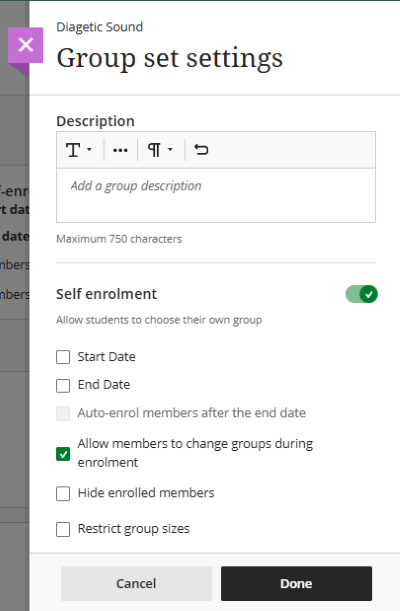Viewport: 400px width, 611px height.
Task: Turn off the Self enrolment toggle
Action: [x=361, y=294]
